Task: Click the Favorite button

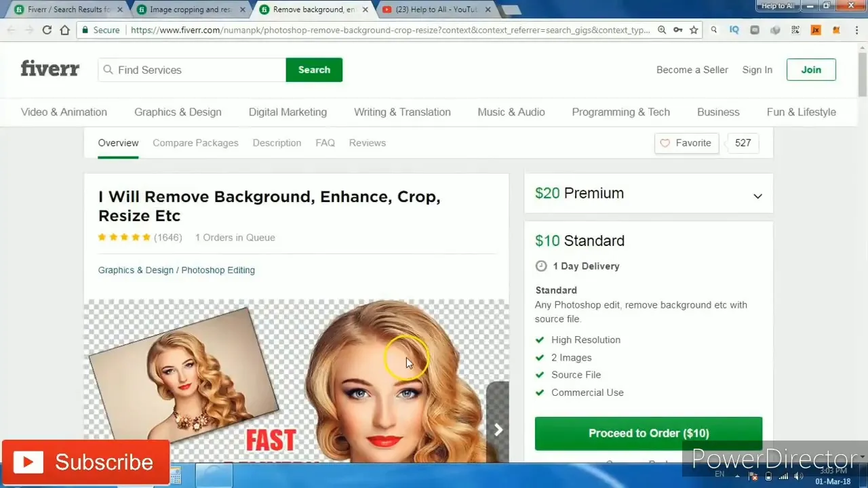Action: (x=686, y=143)
